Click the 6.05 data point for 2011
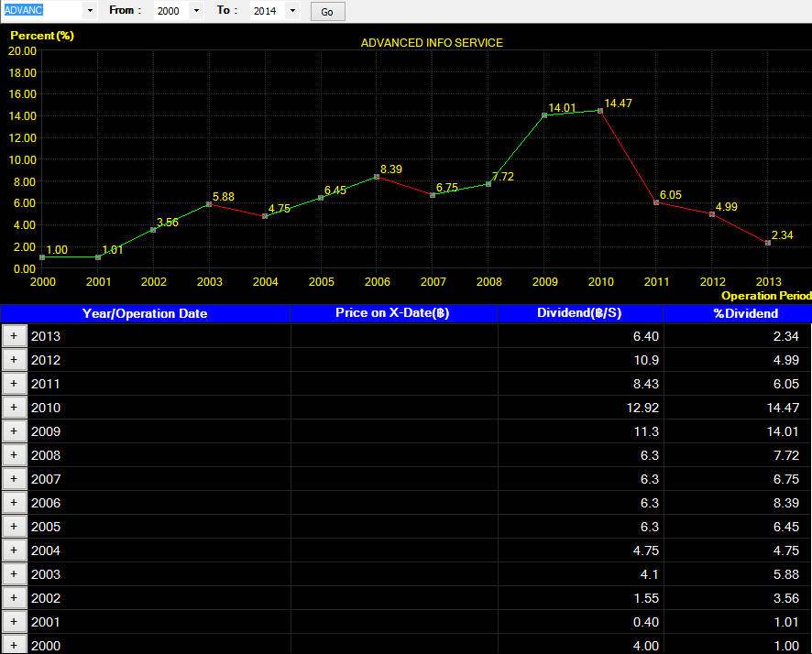Image resolution: width=812 pixels, height=654 pixels. 656,202
